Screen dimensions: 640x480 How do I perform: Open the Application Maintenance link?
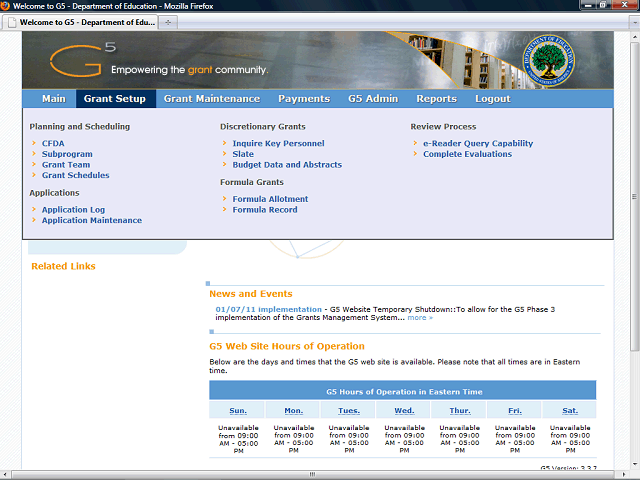[x=92, y=220]
